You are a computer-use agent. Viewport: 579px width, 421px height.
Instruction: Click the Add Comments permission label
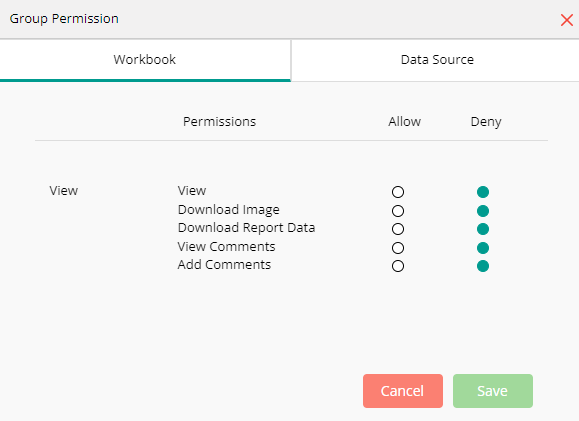(x=224, y=265)
